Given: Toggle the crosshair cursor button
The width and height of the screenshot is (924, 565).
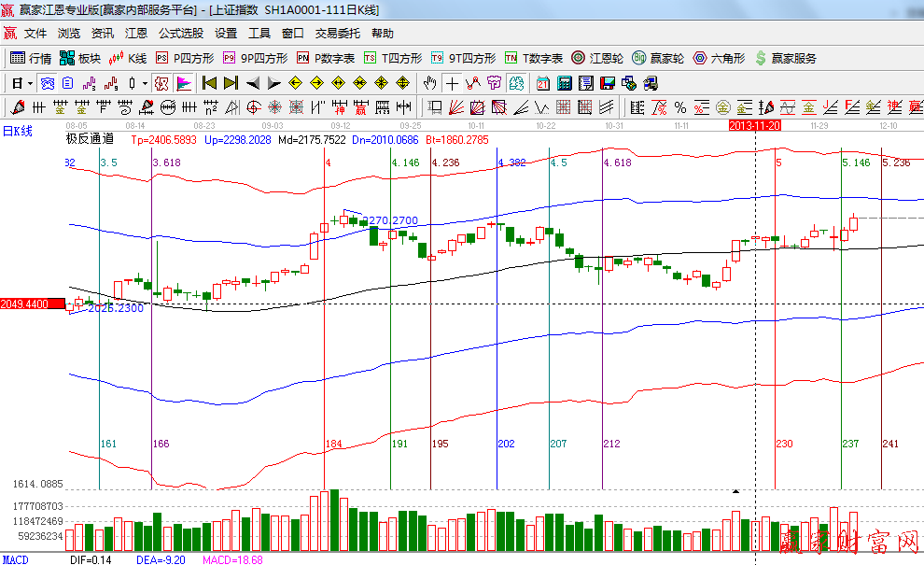Looking at the screenshot, I should 453,83.
